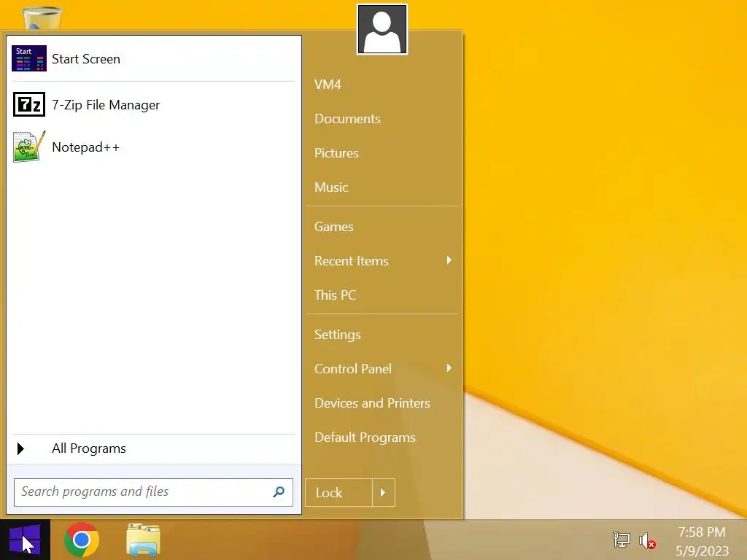This screenshot has height=560, width=747.
Task: Click the Control Panel label
Action: [353, 369]
